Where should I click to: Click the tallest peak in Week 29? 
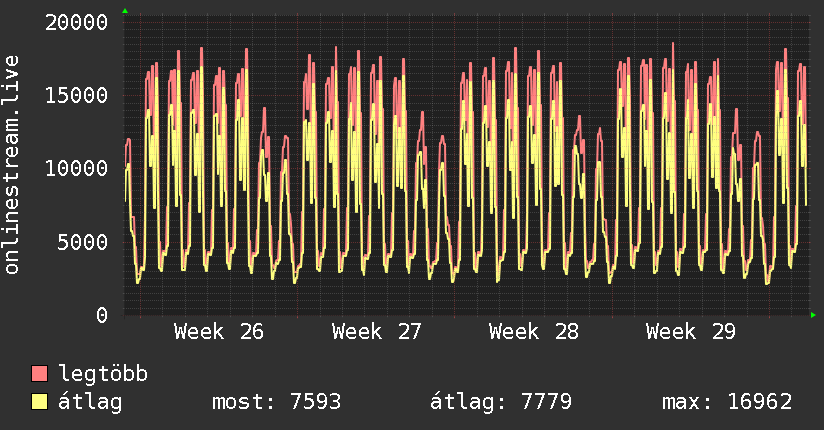(673, 44)
